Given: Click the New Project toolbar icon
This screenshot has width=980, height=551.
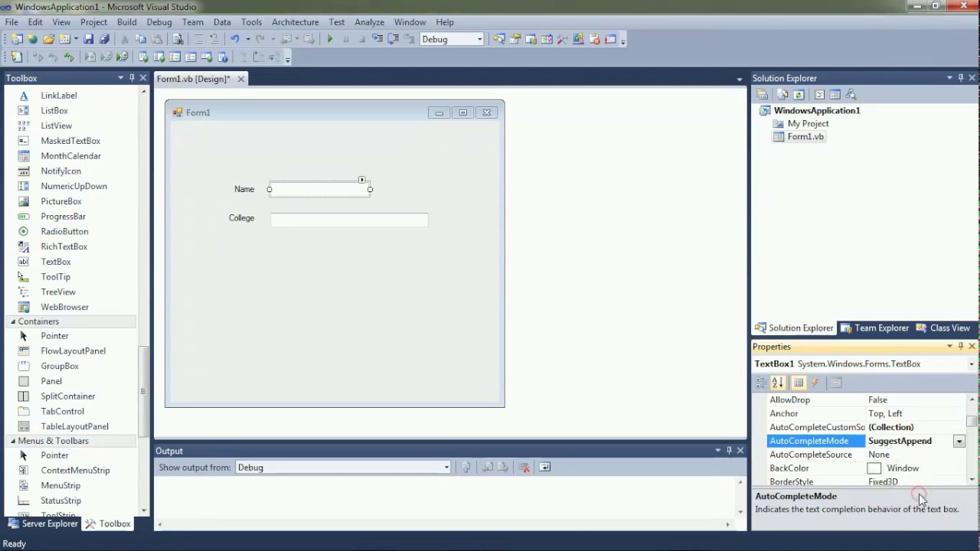Looking at the screenshot, I should click(17, 39).
